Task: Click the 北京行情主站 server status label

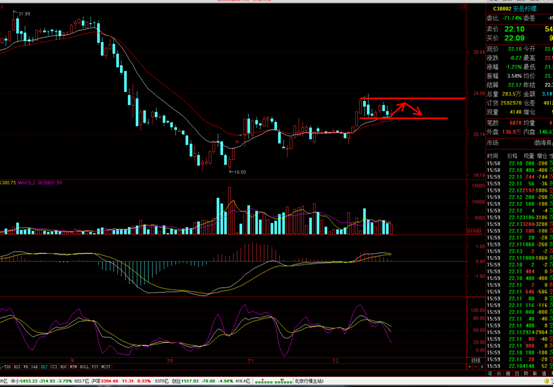Action: (309, 381)
